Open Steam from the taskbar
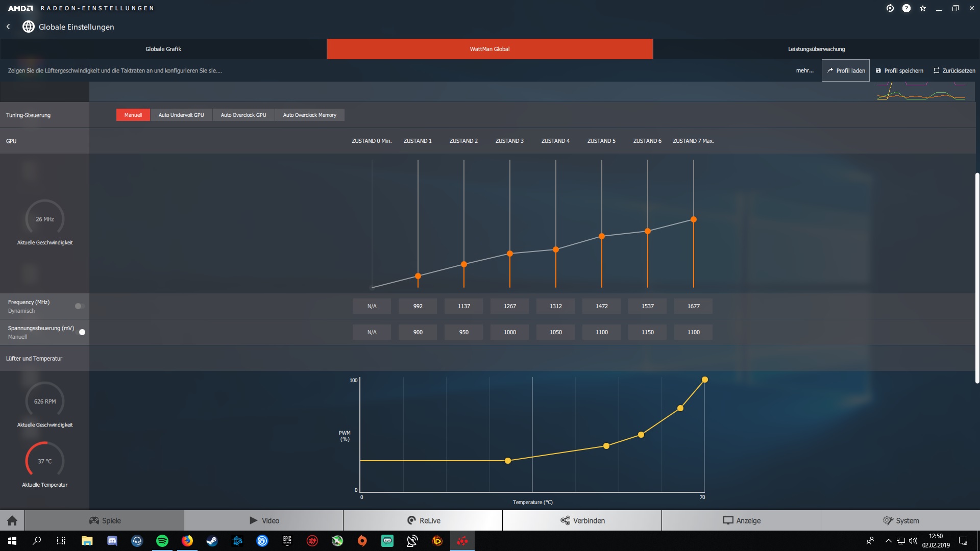Screen dimensions: 980x551 pyautogui.click(x=212, y=541)
